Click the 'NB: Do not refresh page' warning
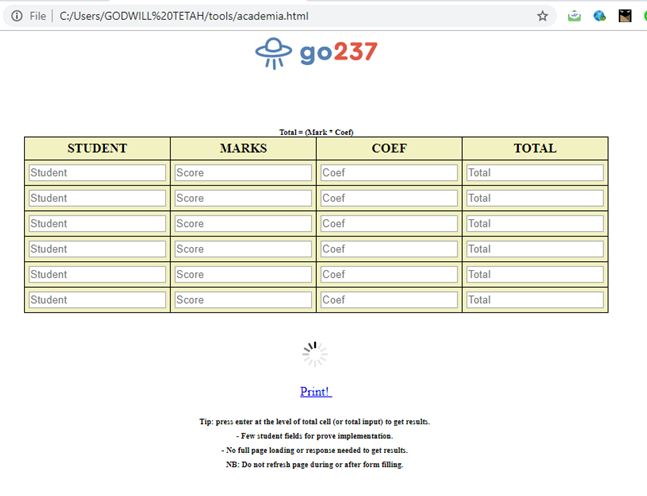Image resolution: width=647 pixels, height=496 pixels. [314, 464]
